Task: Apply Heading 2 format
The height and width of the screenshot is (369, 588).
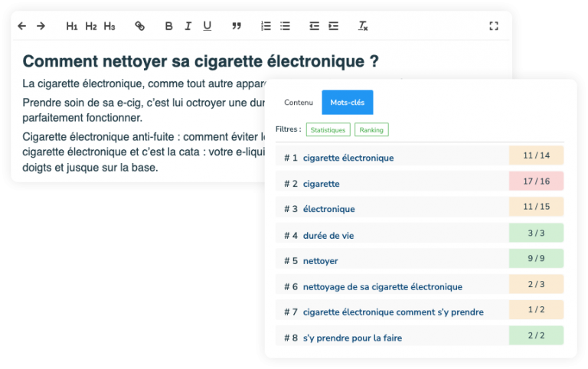Action: point(91,26)
